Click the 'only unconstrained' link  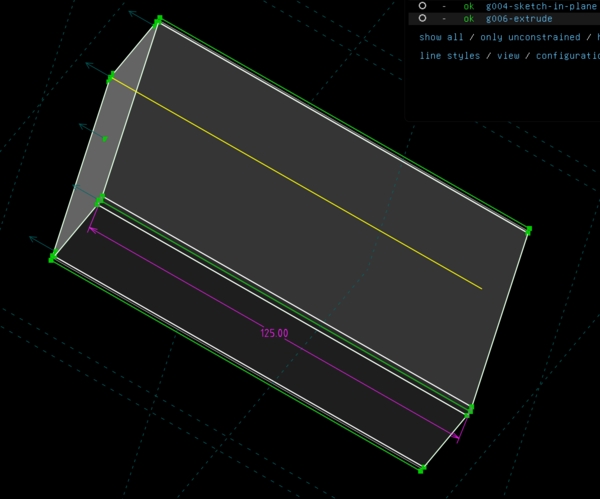530,37
